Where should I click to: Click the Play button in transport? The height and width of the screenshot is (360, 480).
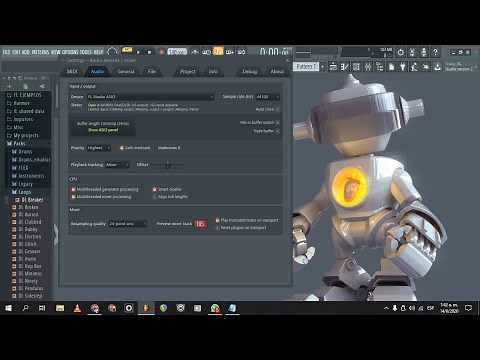(138, 52)
